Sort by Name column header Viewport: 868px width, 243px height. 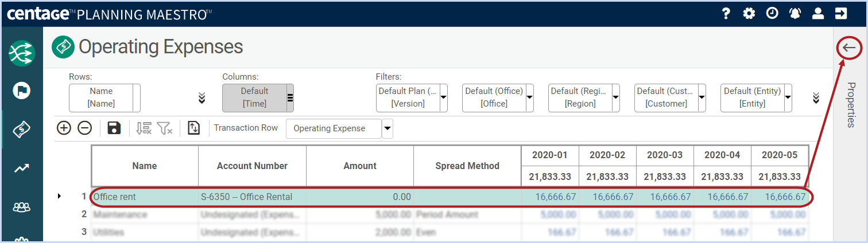(145, 166)
